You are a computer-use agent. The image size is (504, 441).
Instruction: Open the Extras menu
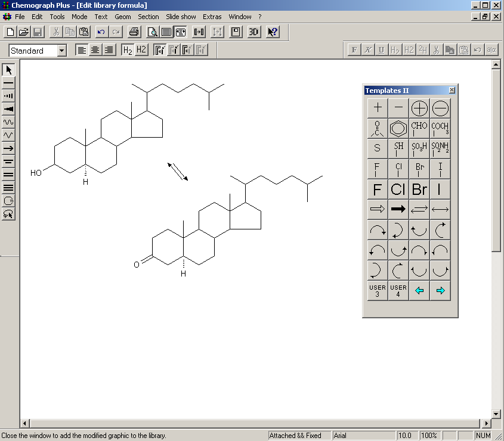(212, 17)
